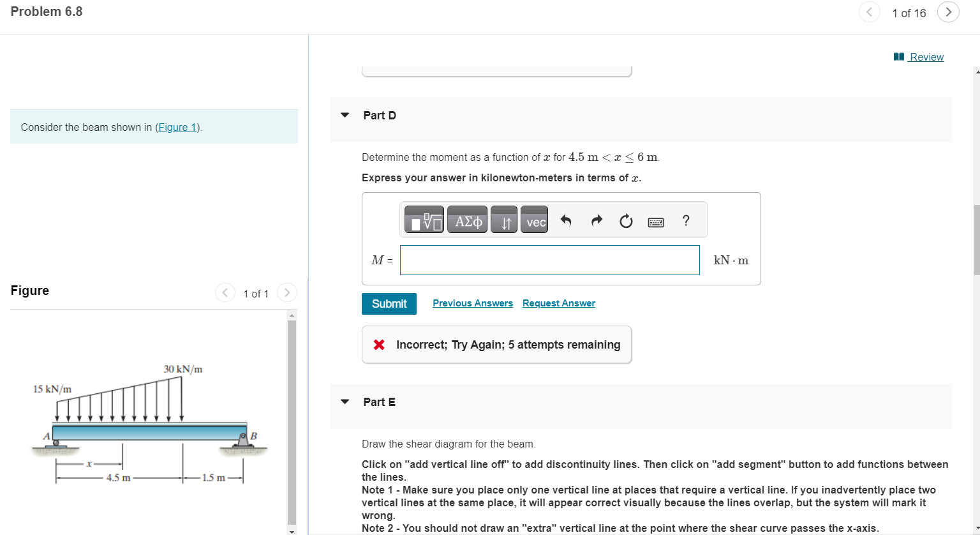Click the up-down arrows symbol tool
Viewport: 980px width, 535px height.
pyautogui.click(x=503, y=220)
